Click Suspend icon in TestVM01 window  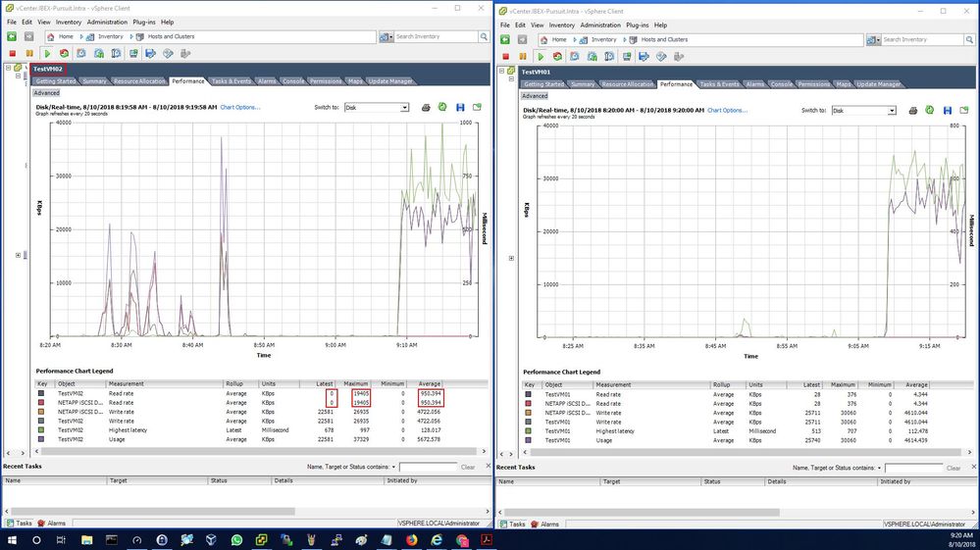click(x=523, y=57)
